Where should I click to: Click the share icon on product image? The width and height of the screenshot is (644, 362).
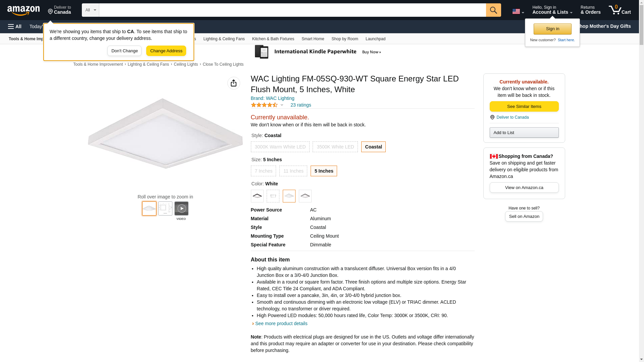pos(233,83)
